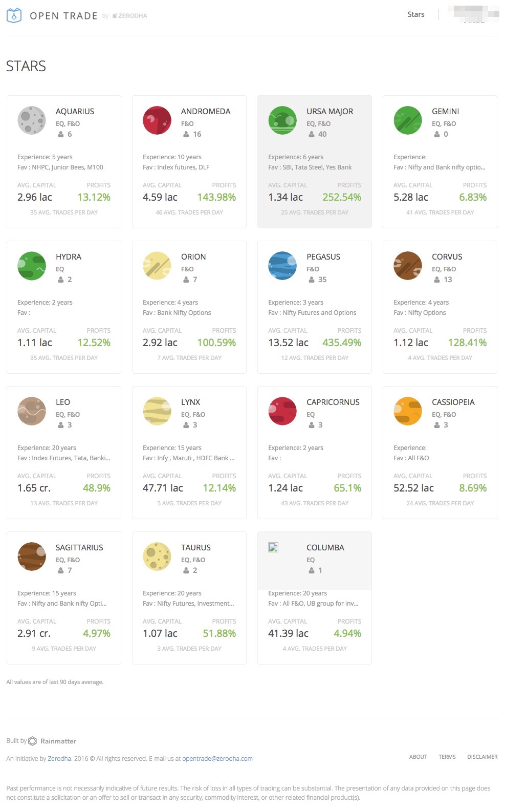Viewport: 505px width, 812px height.
Task: Open the Stars menu item in header
Action: click(x=416, y=14)
